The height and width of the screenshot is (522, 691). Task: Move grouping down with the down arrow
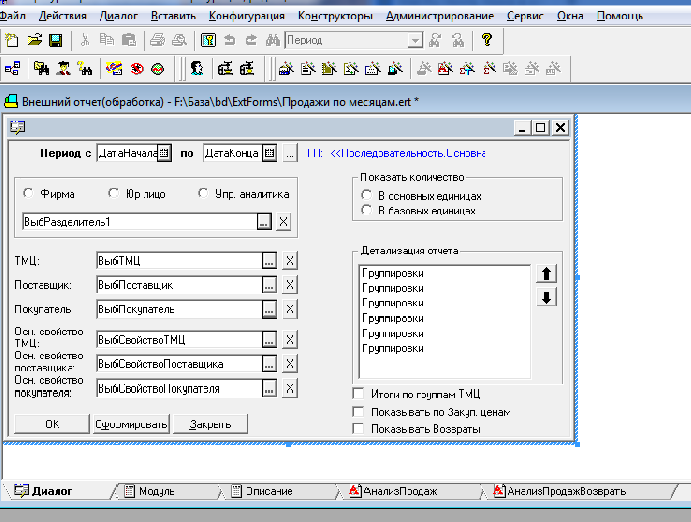pyautogui.click(x=546, y=298)
